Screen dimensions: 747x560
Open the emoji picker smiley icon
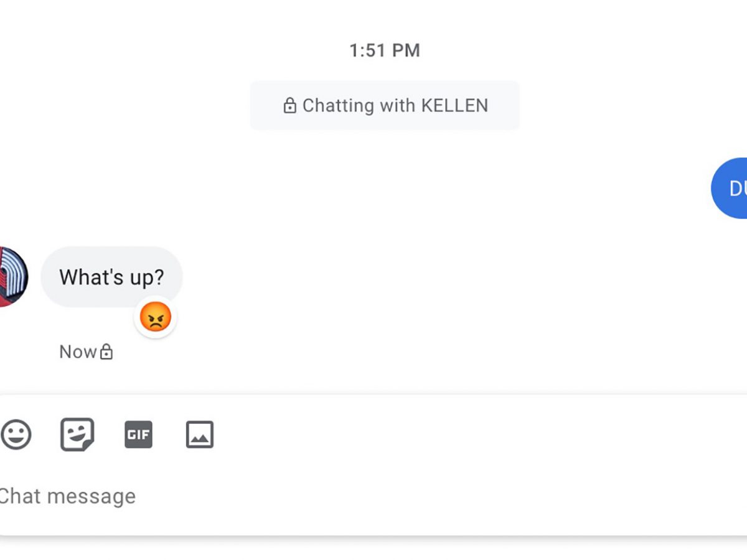[16, 434]
